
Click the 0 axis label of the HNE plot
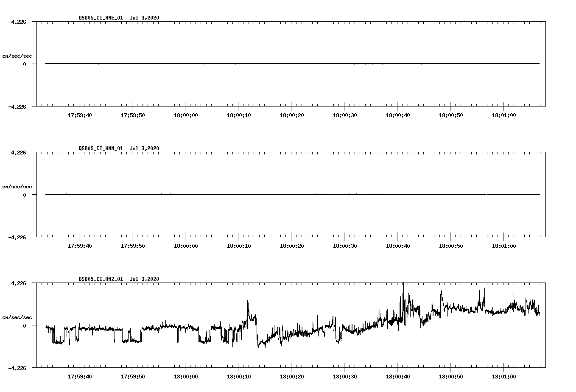point(25,64)
